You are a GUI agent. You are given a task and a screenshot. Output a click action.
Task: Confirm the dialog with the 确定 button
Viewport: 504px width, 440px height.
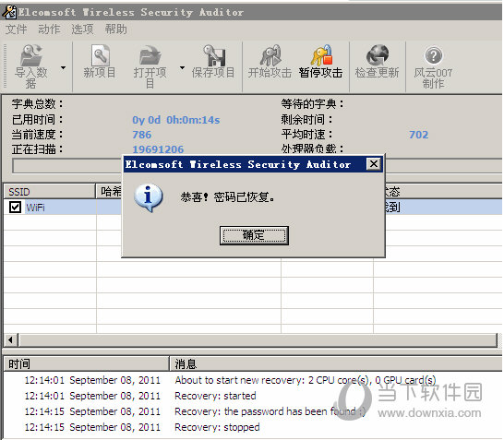coord(254,235)
